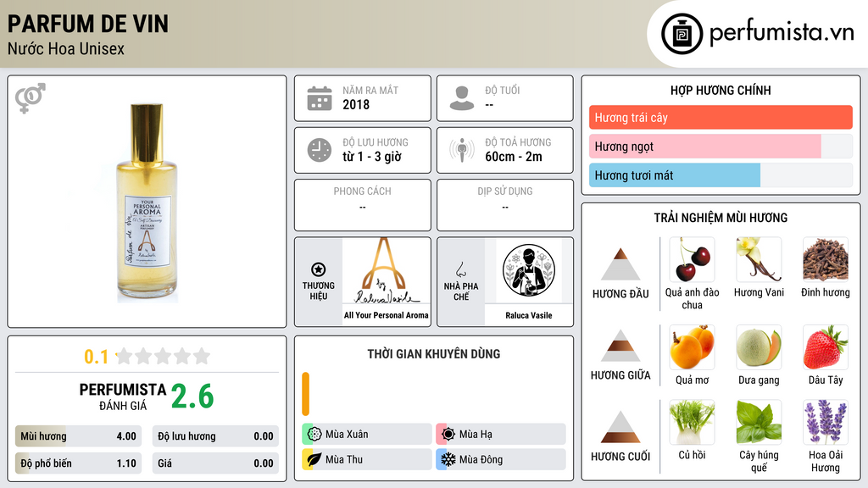This screenshot has width=868, height=488.
Task: Select the Dâu Tây strawberry note image
Action: (x=826, y=347)
